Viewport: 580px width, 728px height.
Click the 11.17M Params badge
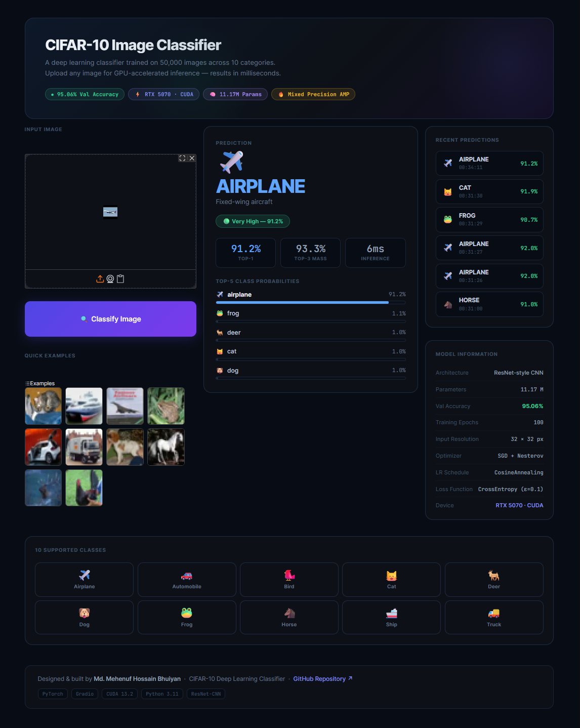tap(235, 94)
